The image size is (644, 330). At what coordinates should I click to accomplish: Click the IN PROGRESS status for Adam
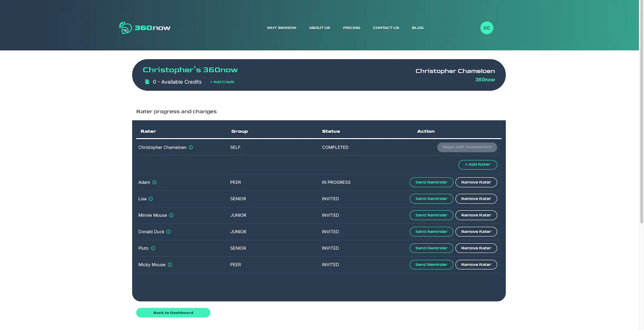[x=336, y=182]
